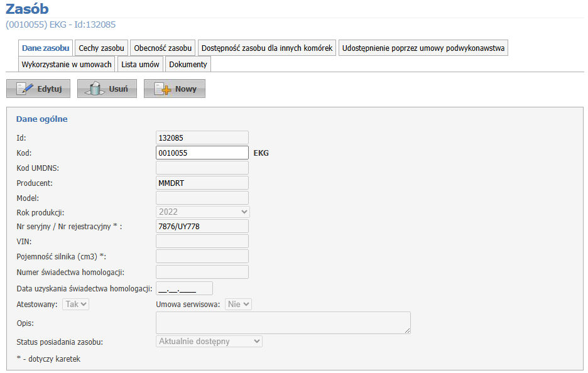
Task: Expand Status posiadania zasobu dropdown
Action: point(209,341)
